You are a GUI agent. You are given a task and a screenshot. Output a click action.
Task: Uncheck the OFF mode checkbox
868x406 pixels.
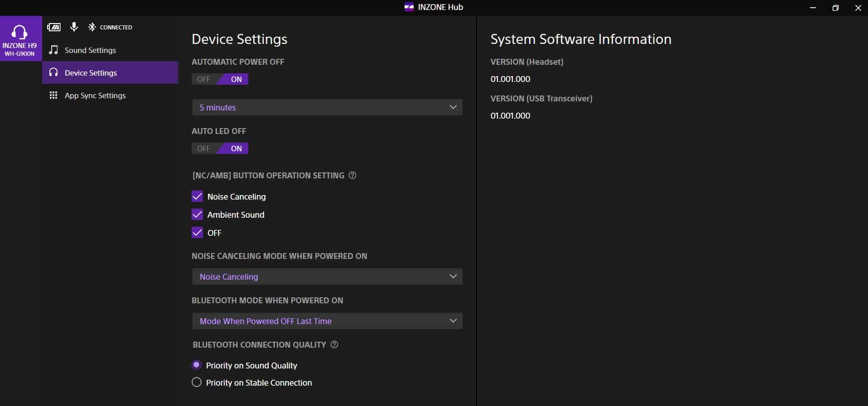(197, 233)
